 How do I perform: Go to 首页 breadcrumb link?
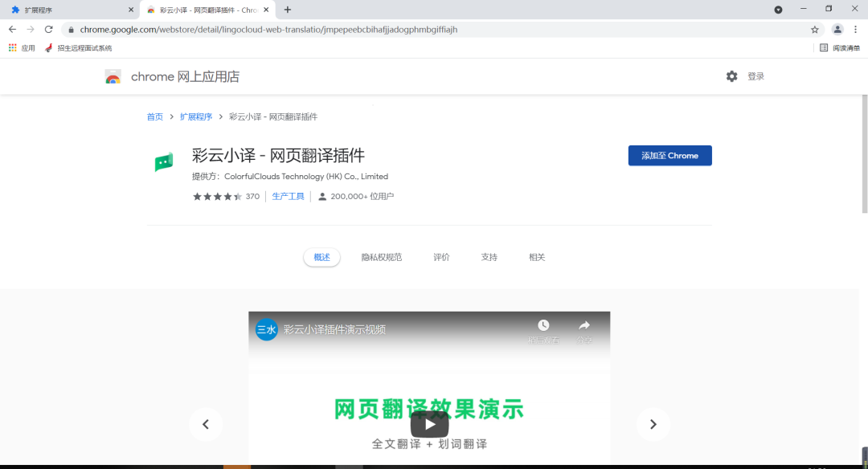(154, 116)
